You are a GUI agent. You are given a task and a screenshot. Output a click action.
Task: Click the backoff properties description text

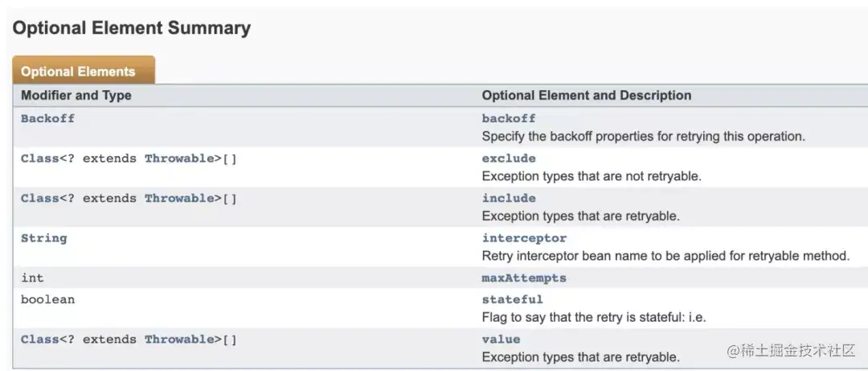[643, 136]
